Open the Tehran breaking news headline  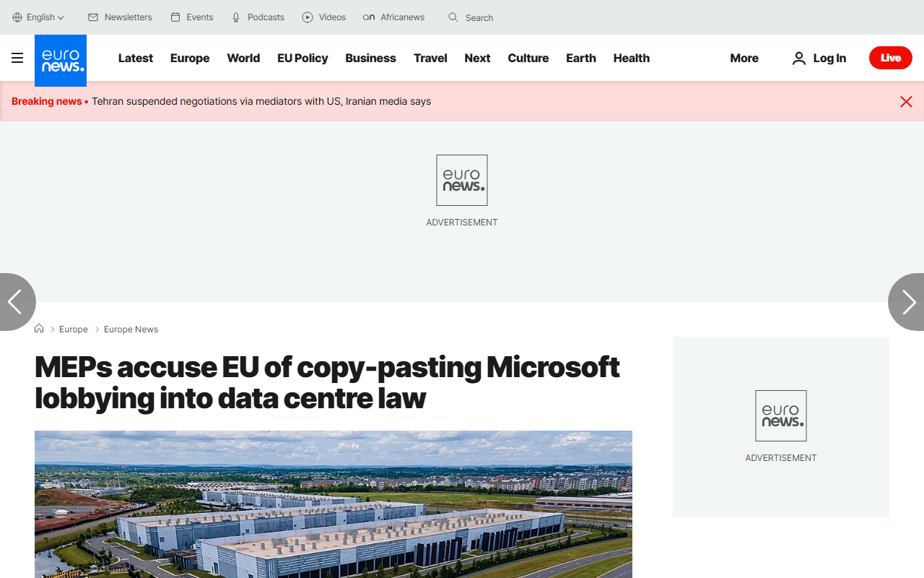261,101
